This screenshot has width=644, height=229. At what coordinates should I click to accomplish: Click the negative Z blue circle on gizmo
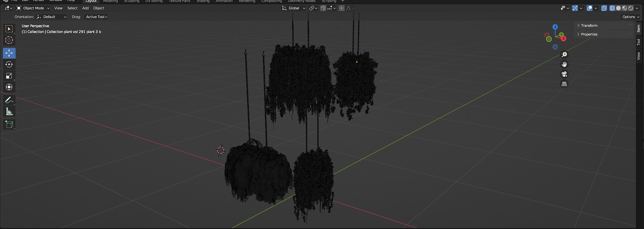[x=555, y=47]
